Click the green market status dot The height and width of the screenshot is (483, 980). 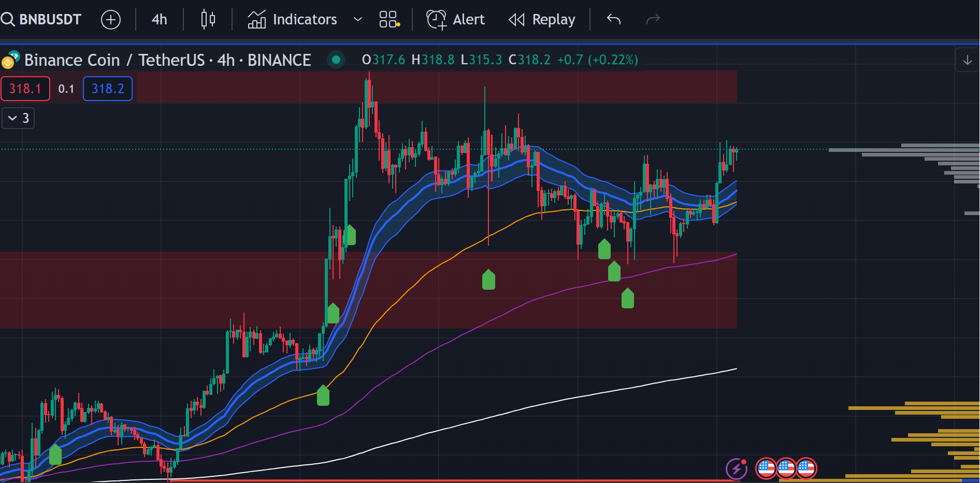coord(336,60)
